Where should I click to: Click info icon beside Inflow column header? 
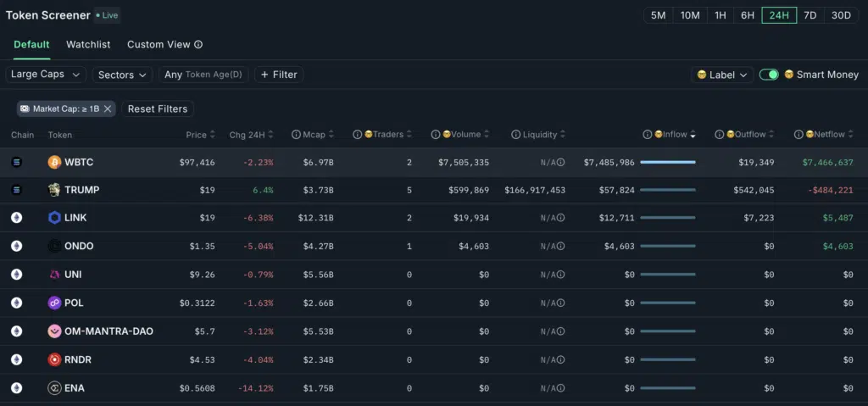tap(647, 135)
